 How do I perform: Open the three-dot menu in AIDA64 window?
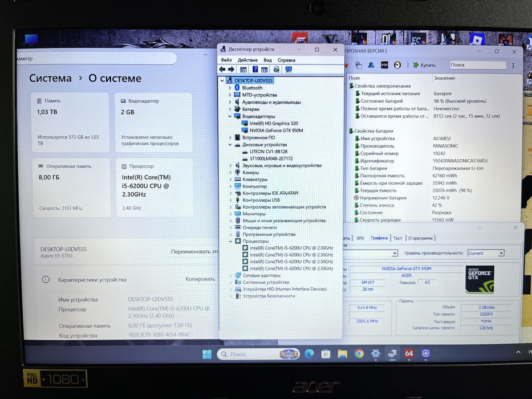pyautogui.click(x=513, y=65)
